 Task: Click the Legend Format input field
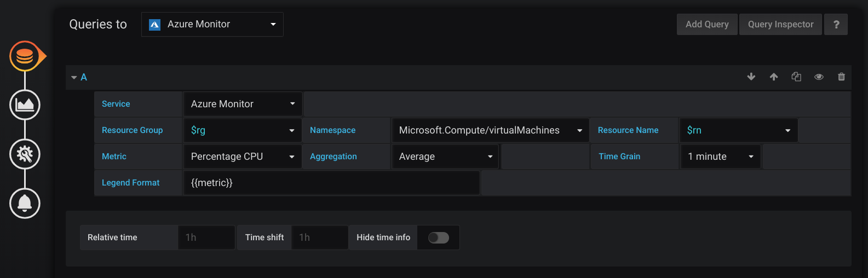331,183
